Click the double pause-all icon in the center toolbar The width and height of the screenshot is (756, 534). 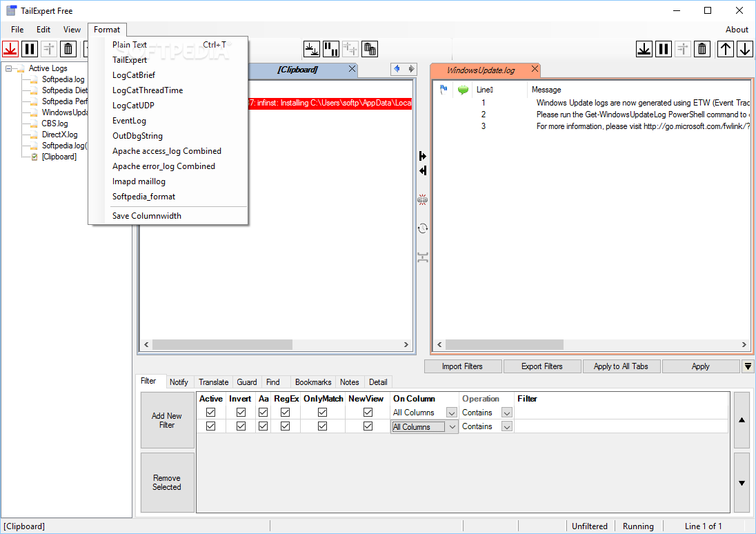pyautogui.click(x=331, y=49)
